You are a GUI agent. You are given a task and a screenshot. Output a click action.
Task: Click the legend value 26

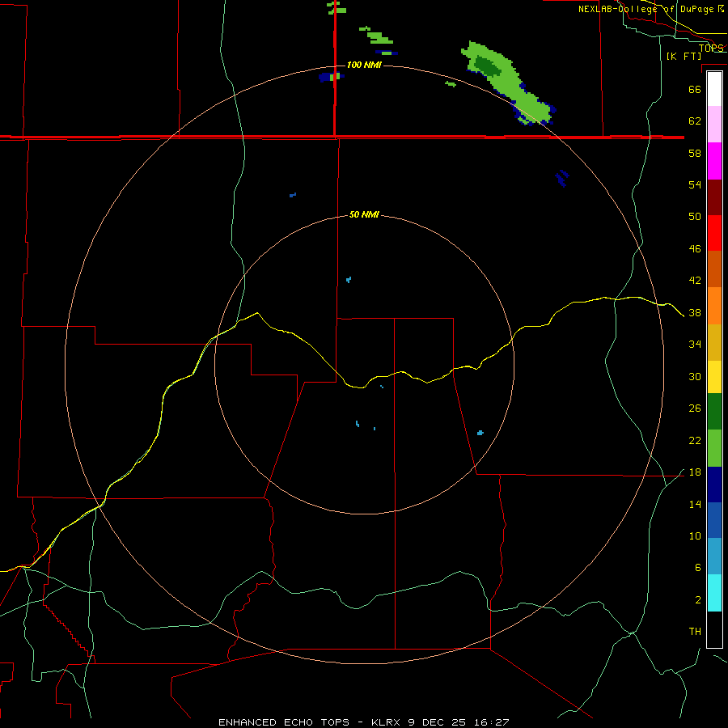(695, 408)
